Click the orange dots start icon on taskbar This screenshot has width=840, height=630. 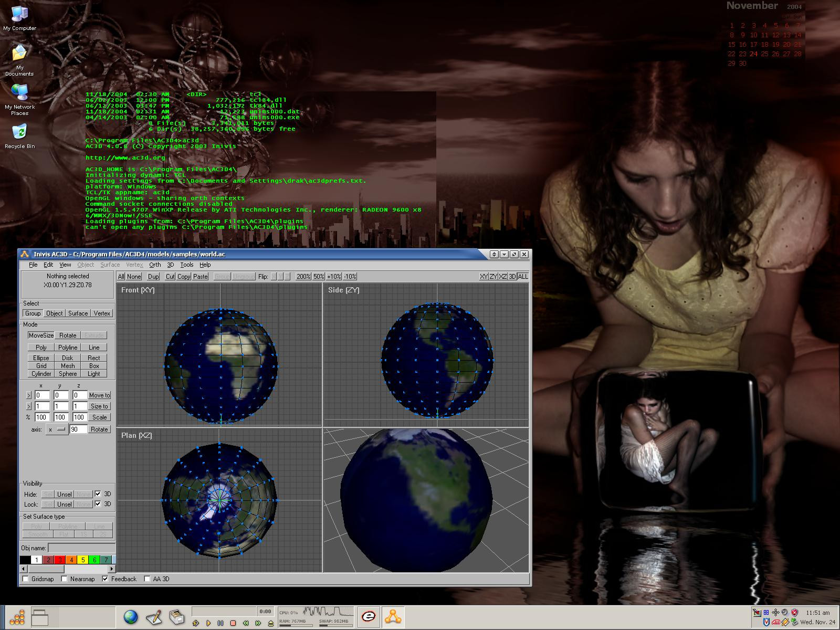17,617
